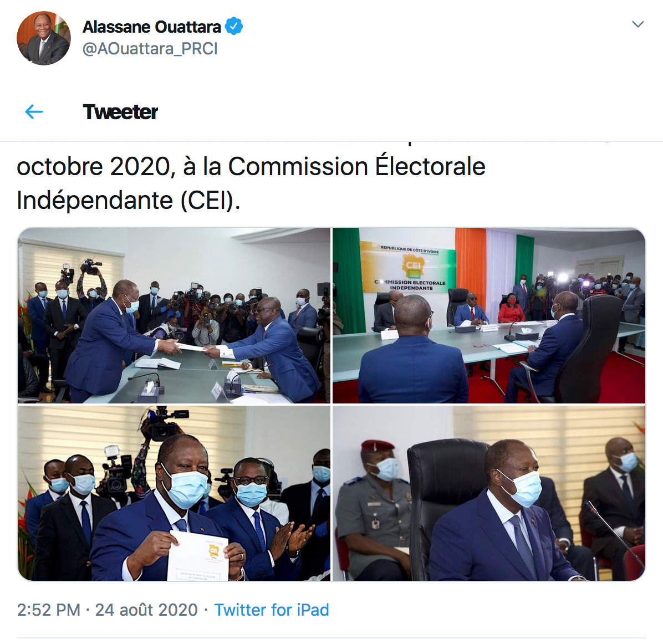This screenshot has width=663, height=644.
Task: Click the 24 août 2020 date
Action: click(x=146, y=610)
